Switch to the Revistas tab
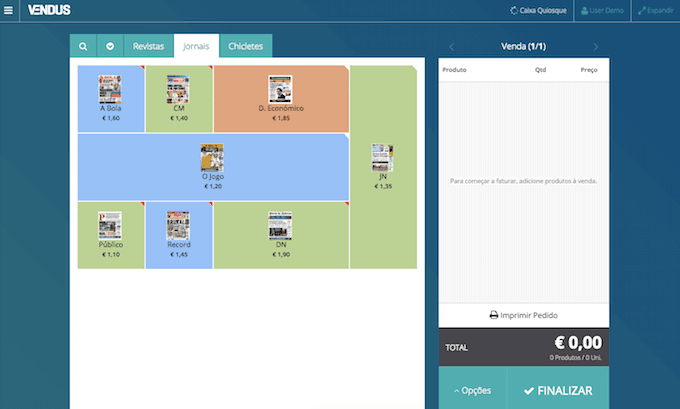Viewport: 680px width, 409px height. 148,46
